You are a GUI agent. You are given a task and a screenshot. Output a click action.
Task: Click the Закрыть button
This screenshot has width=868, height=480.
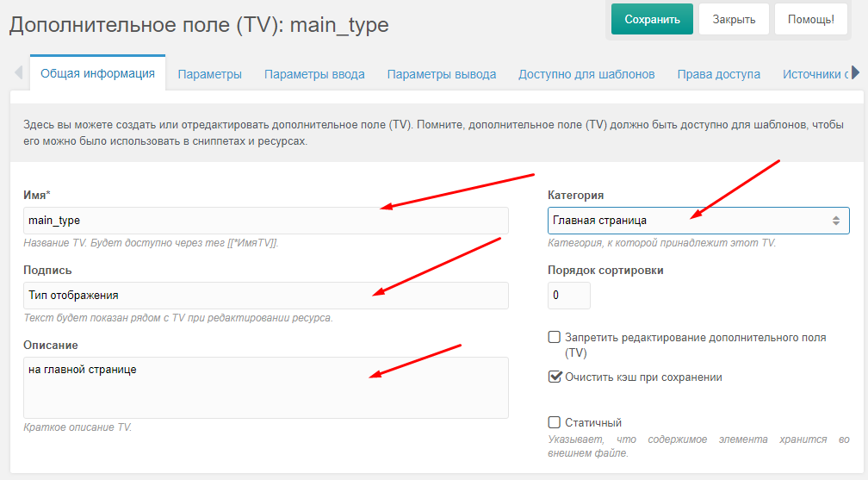coord(734,20)
